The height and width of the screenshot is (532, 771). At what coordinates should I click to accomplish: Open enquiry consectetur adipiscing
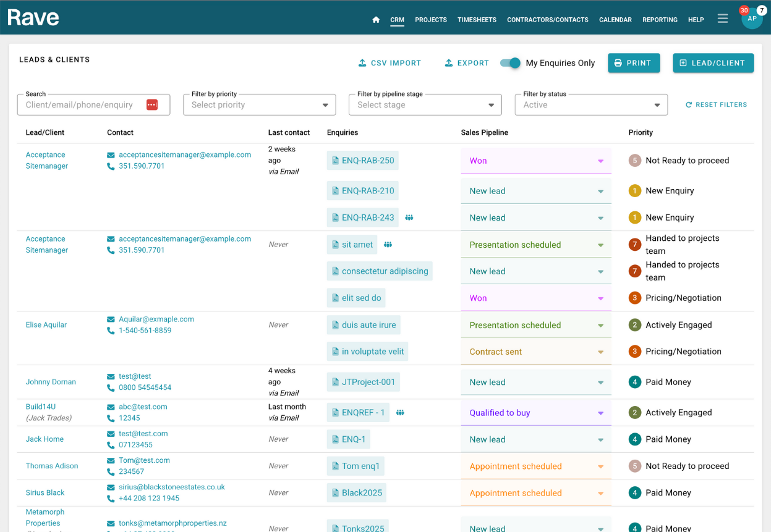[380, 271]
